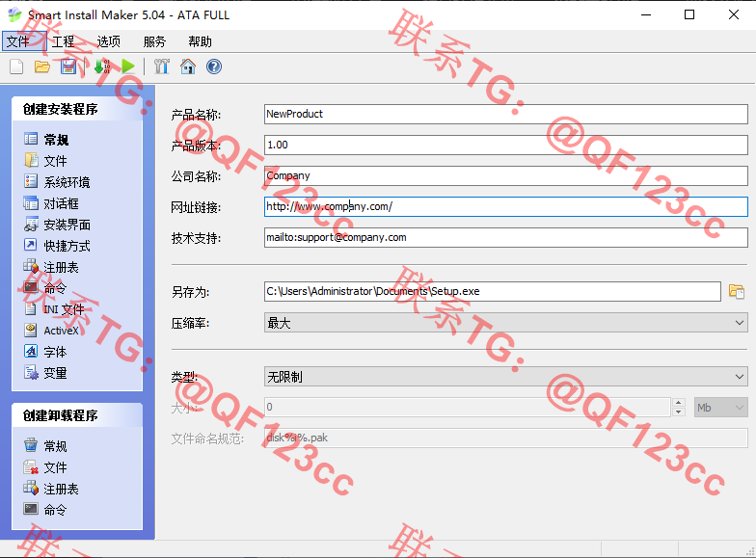
Task: Open the 快捷方式 section icon
Action: click(x=31, y=245)
